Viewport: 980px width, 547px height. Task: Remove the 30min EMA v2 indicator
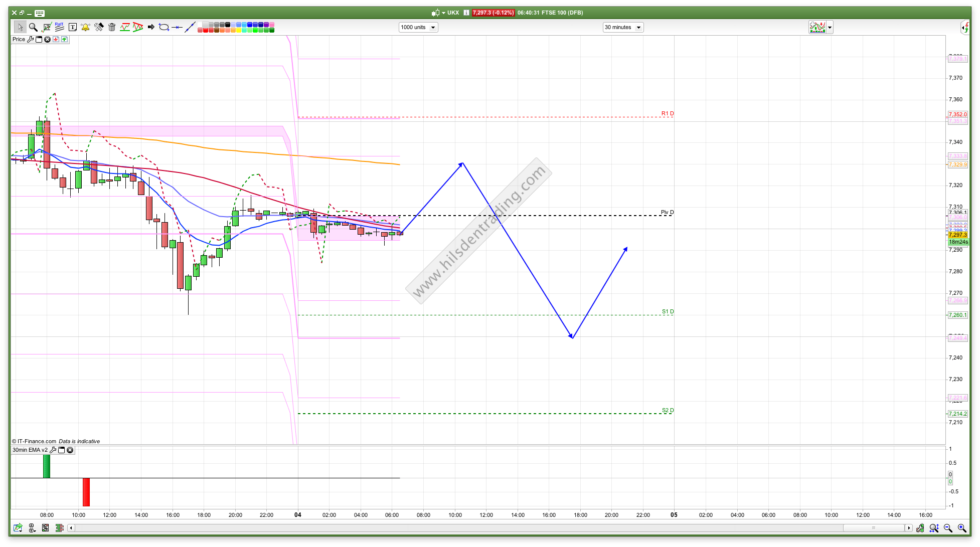70,450
